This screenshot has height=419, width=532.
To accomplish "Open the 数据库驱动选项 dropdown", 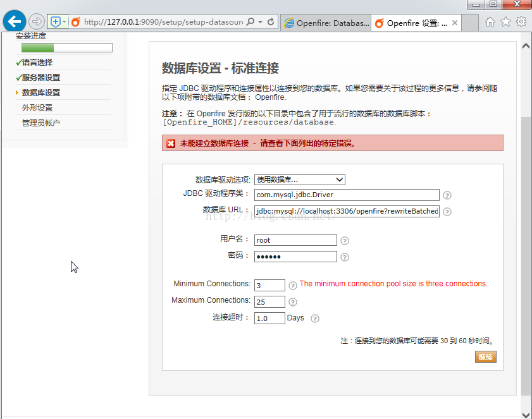I will (300, 179).
